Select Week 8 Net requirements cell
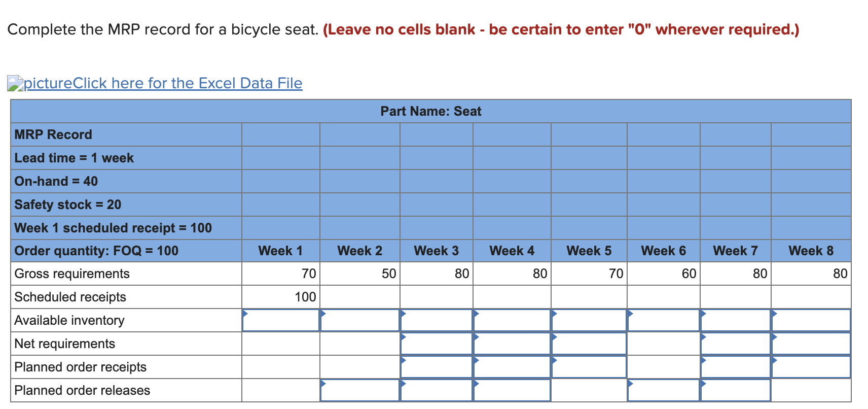 point(811,344)
